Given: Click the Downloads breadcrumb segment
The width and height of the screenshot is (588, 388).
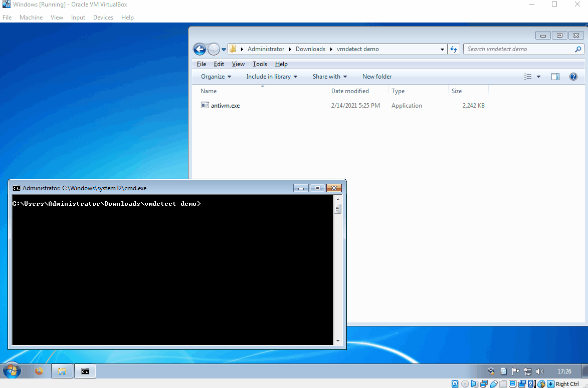Looking at the screenshot, I should tap(310, 49).
